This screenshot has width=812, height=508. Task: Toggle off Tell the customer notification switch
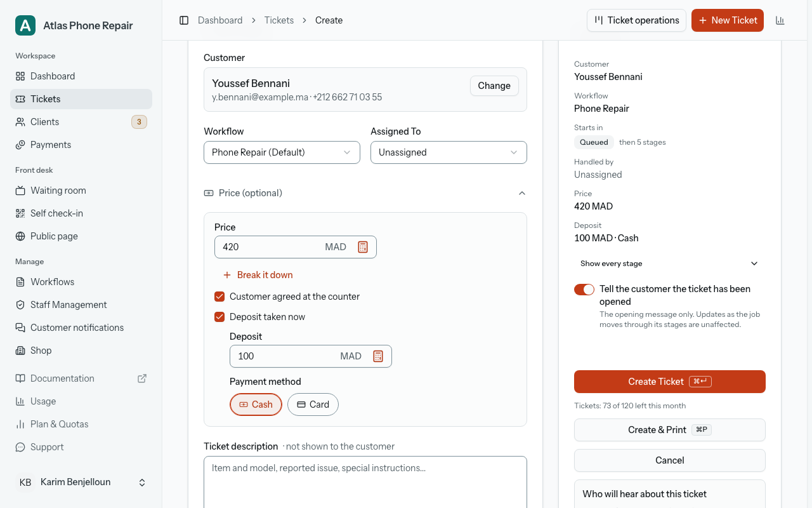pyautogui.click(x=584, y=290)
